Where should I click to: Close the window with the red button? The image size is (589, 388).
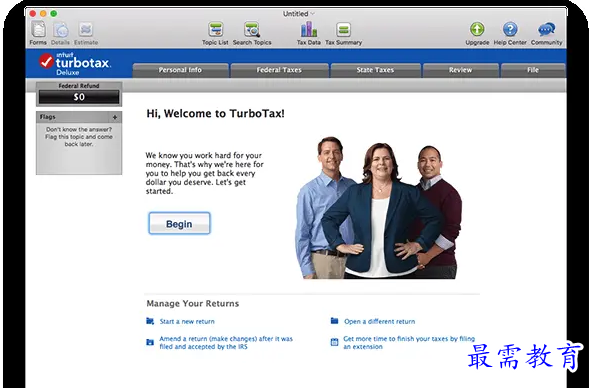(x=33, y=14)
